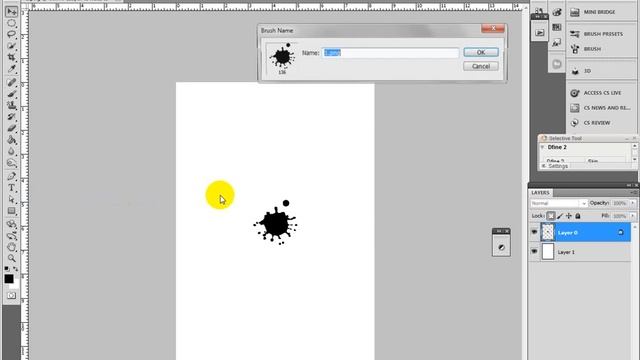This screenshot has width=640, height=360.
Task: Select the Hand tool
Action: click(11, 247)
